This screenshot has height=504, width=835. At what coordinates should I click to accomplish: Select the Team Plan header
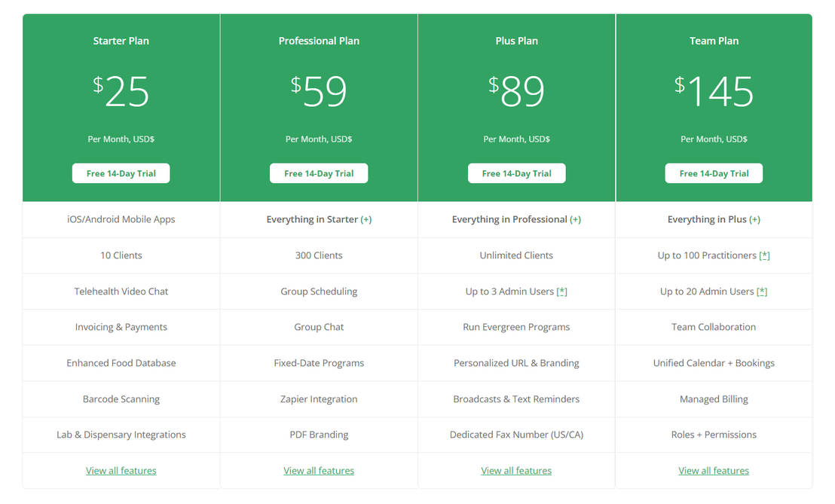pos(714,41)
